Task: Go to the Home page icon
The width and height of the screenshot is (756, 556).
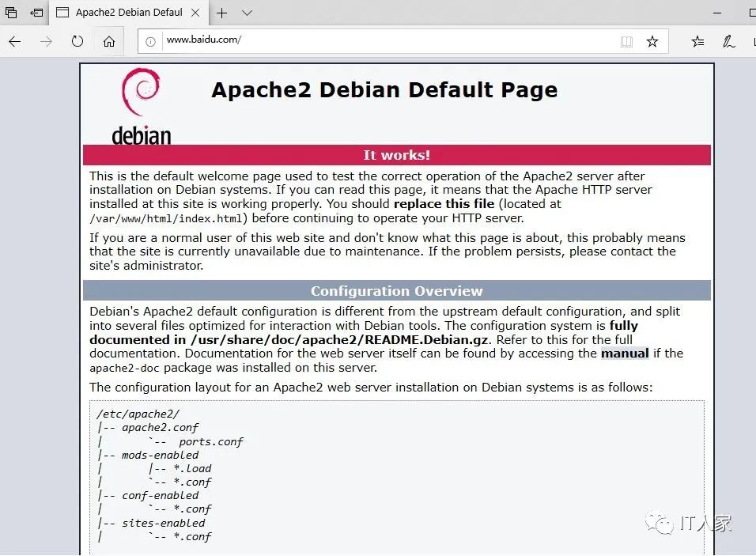Action: pos(109,41)
